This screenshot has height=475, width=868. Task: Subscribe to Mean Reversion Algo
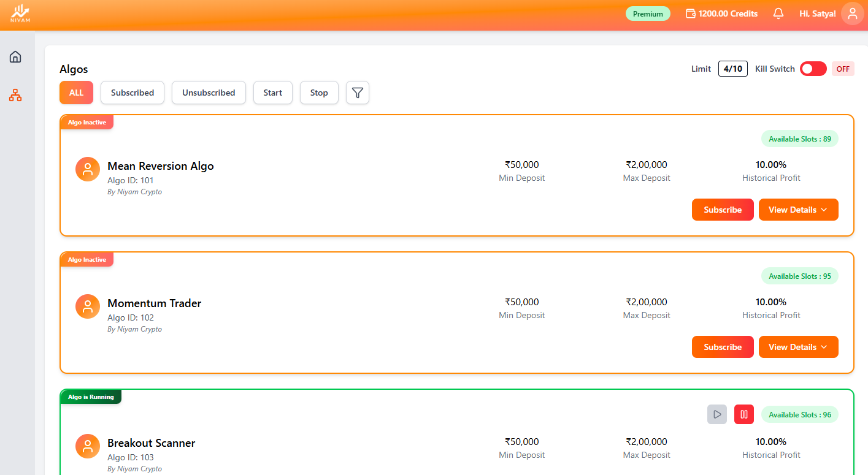tap(723, 210)
